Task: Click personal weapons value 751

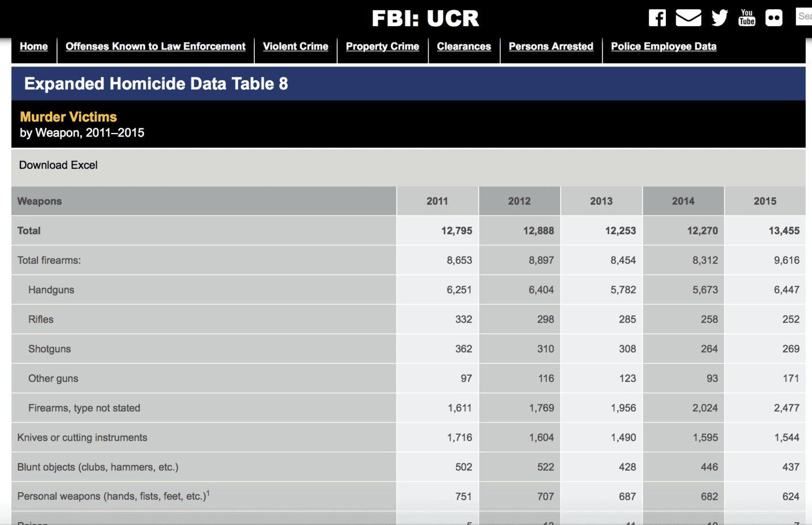Action: coord(464,497)
